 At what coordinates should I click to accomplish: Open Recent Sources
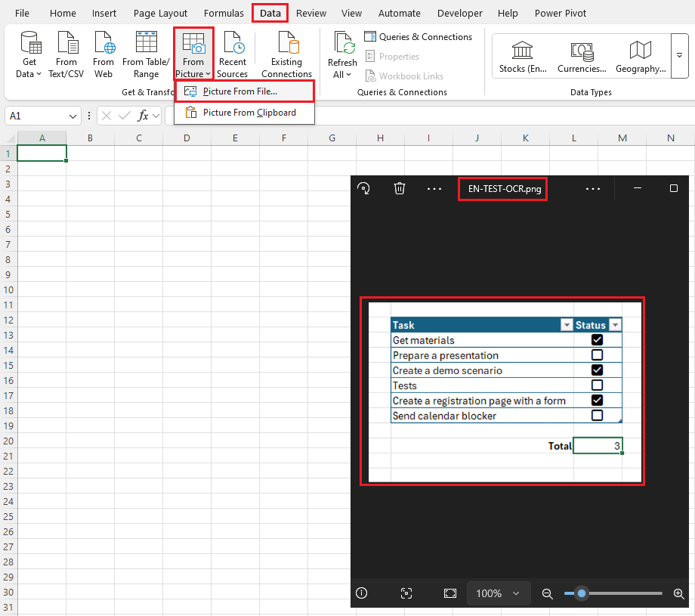pos(232,55)
